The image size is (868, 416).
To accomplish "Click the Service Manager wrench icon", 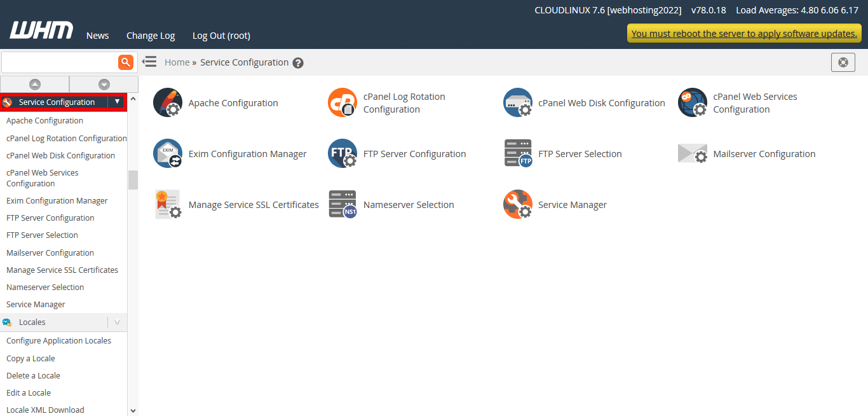I will click(517, 205).
